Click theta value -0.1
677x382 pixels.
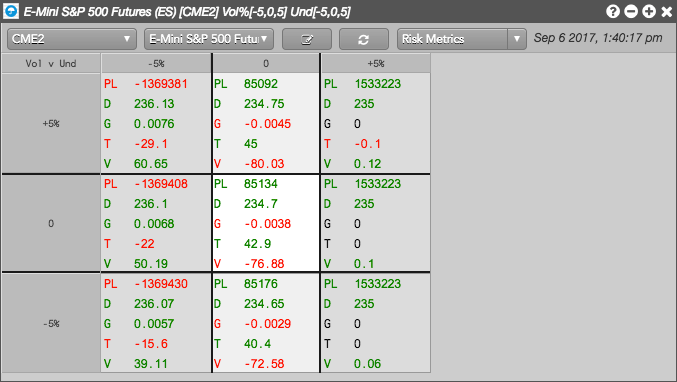[367, 144]
